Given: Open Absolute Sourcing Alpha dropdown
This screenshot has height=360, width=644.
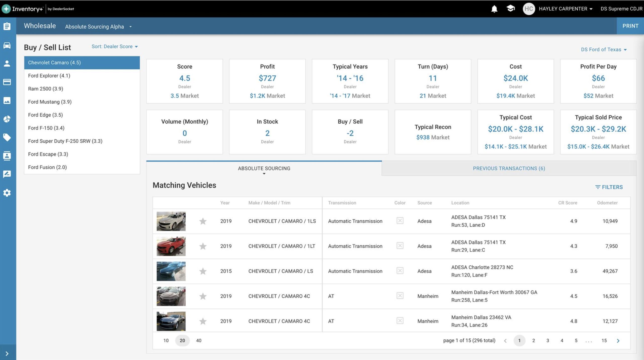Looking at the screenshot, I should pyautogui.click(x=98, y=27).
